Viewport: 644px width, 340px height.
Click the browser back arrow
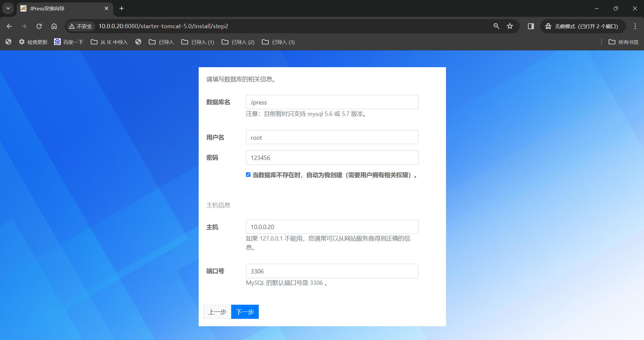tap(9, 26)
